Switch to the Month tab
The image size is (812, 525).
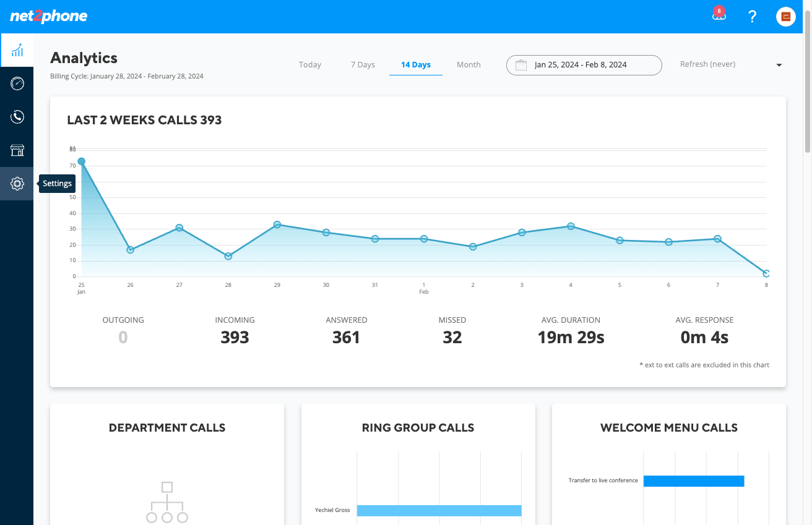point(469,64)
